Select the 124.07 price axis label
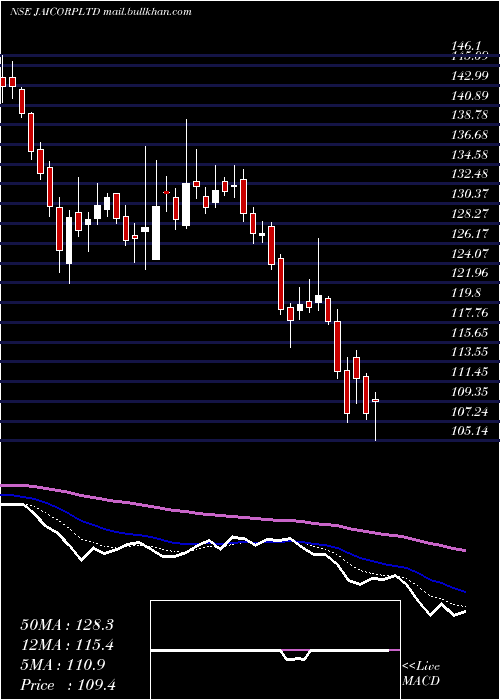 pyautogui.click(x=470, y=253)
